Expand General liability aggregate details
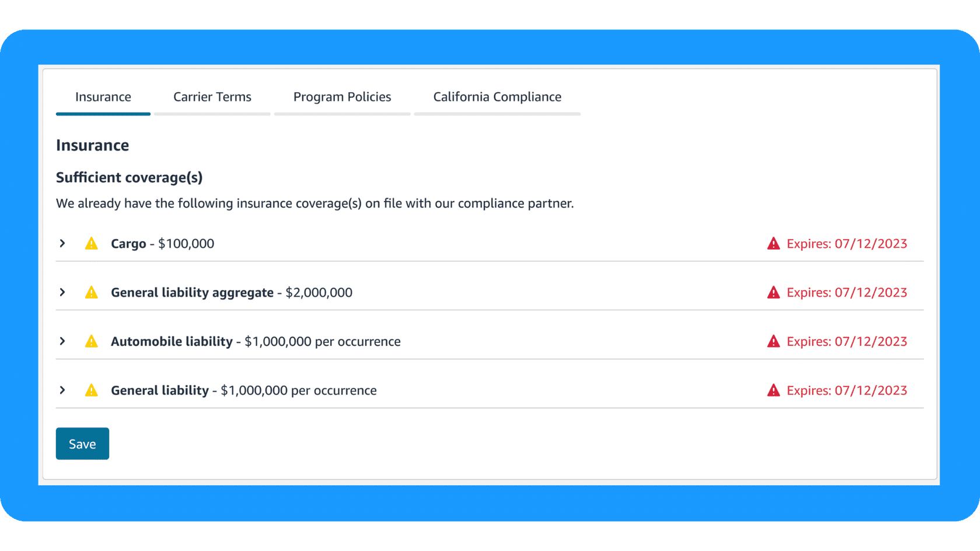 point(62,293)
